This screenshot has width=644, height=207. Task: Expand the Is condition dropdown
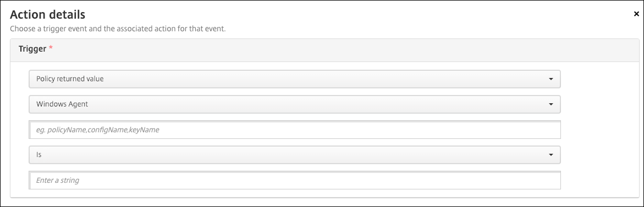294,155
